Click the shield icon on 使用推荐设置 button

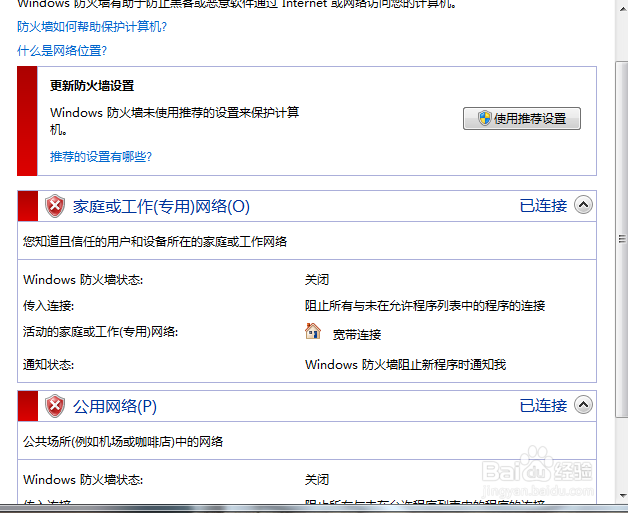pyautogui.click(x=485, y=118)
